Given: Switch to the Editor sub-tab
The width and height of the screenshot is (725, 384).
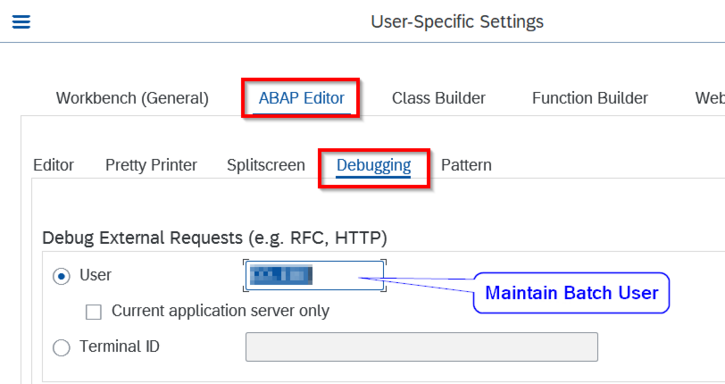Looking at the screenshot, I should tap(53, 165).
